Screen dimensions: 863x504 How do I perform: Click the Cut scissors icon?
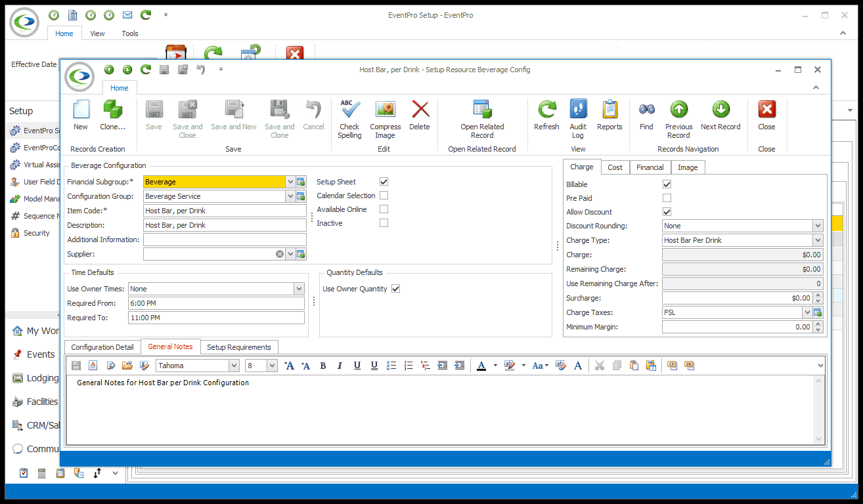pyautogui.click(x=599, y=366)
